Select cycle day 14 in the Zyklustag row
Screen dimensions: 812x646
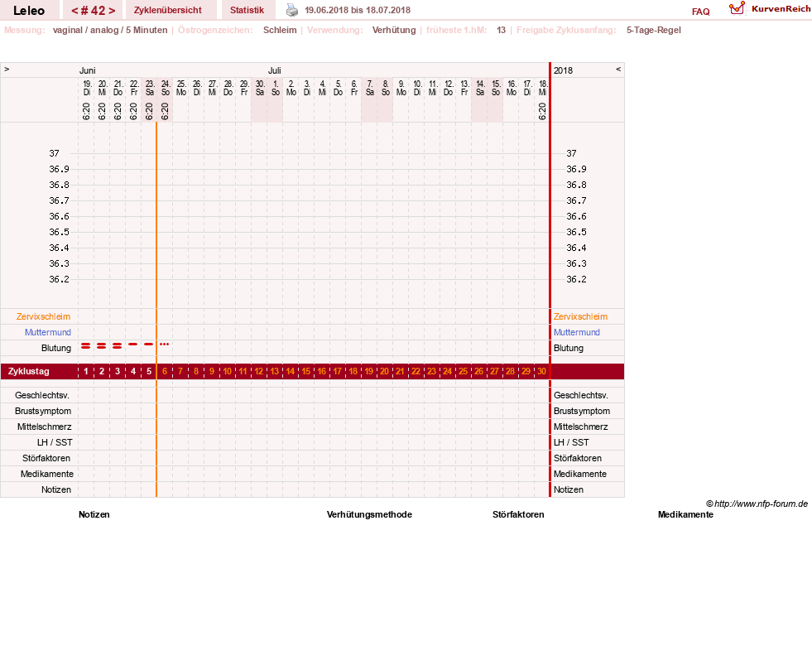coord(290,371)
